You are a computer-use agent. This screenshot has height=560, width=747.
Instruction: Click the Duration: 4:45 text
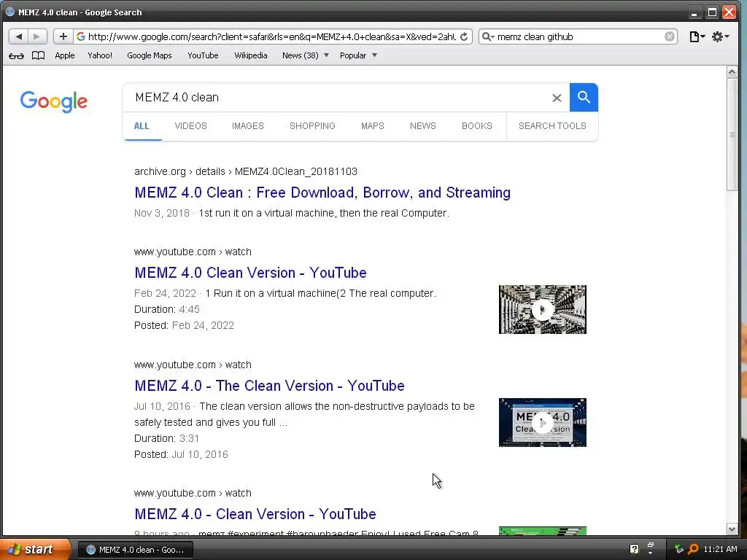(x=167, y=309)
